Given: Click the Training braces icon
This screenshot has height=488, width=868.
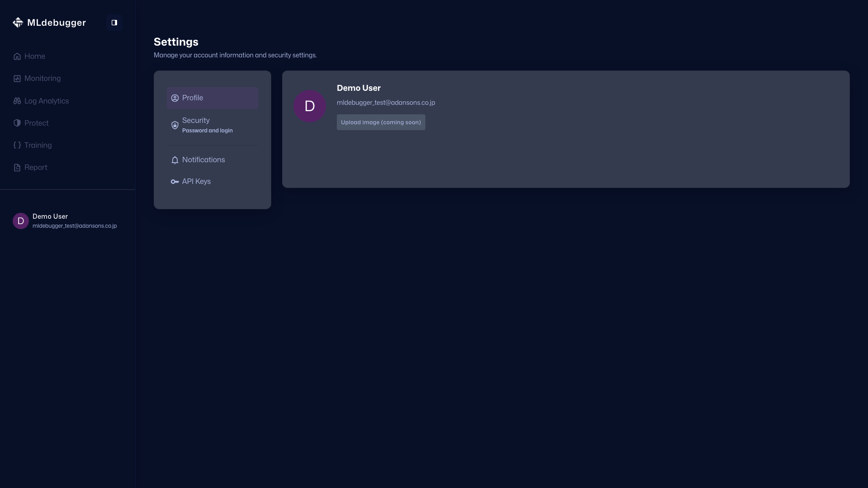Looking at the screenshot, I should (x=17, y=145).
